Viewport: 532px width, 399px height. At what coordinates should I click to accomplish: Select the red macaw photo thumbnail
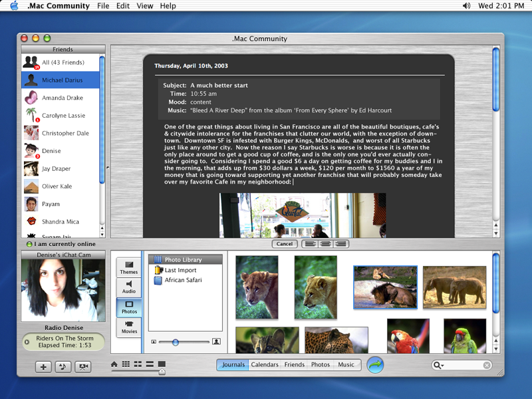[x=408, y=336]
